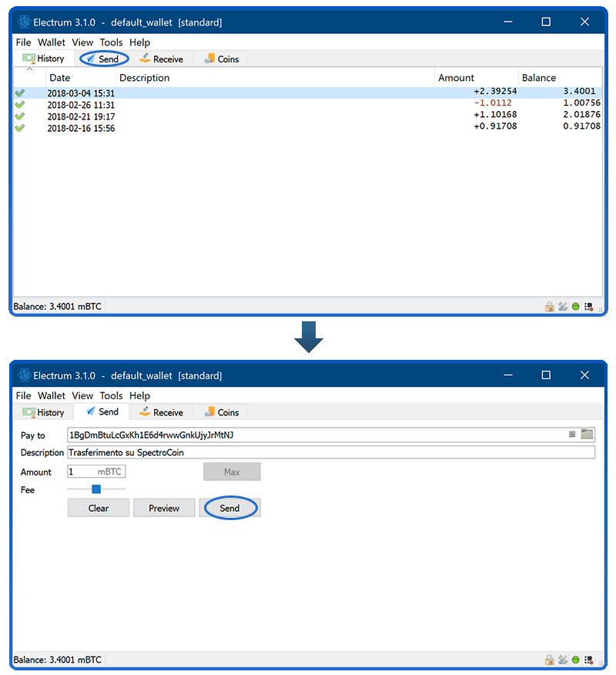
Task: Minimize the bottom Electrum window
Action: [x=508, y=375]
